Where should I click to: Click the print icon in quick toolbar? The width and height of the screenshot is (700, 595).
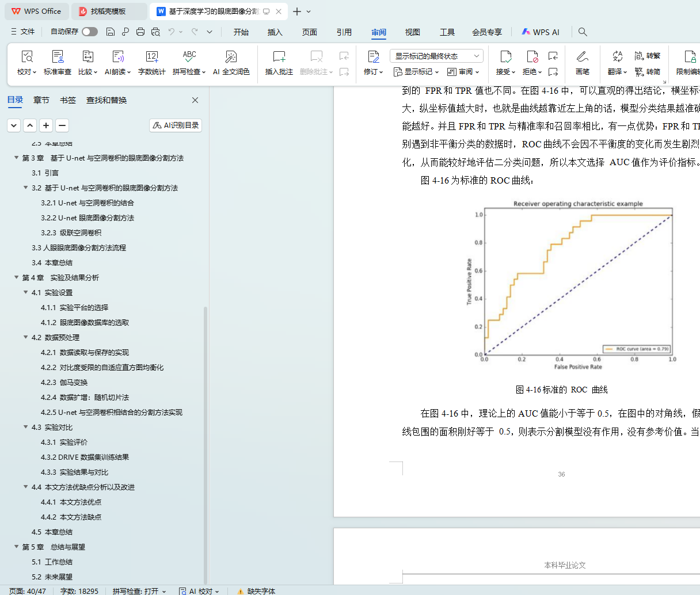coord(140,32)
